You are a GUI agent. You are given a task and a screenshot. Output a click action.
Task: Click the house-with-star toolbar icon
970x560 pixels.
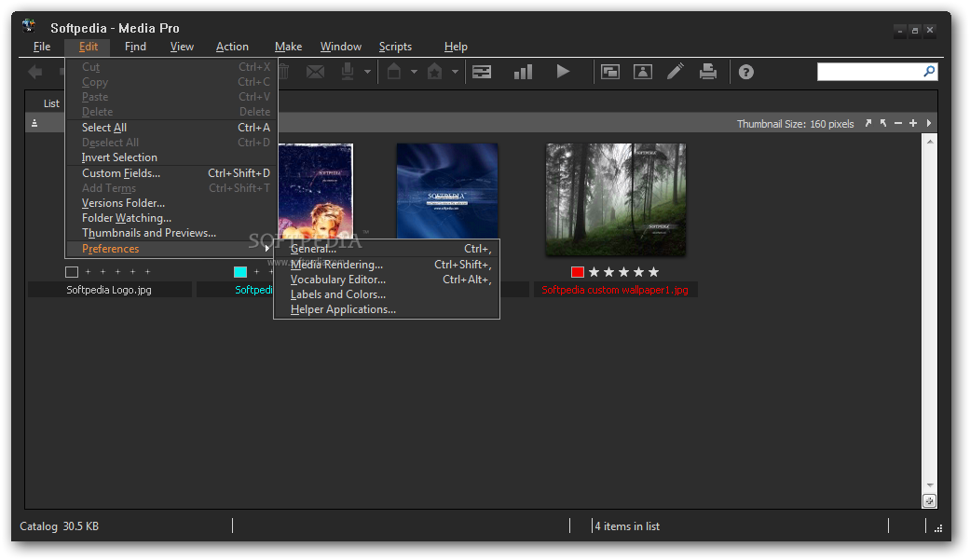(x=435, y=72)
